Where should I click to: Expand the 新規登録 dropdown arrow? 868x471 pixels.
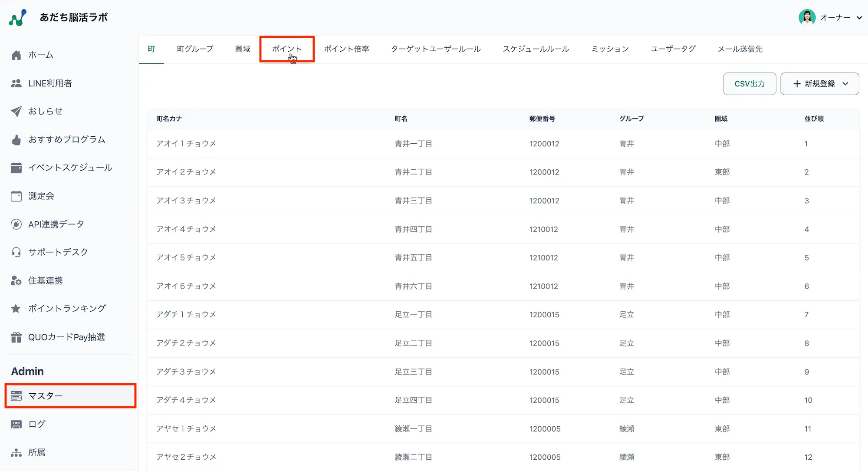(x=845, y=84)
